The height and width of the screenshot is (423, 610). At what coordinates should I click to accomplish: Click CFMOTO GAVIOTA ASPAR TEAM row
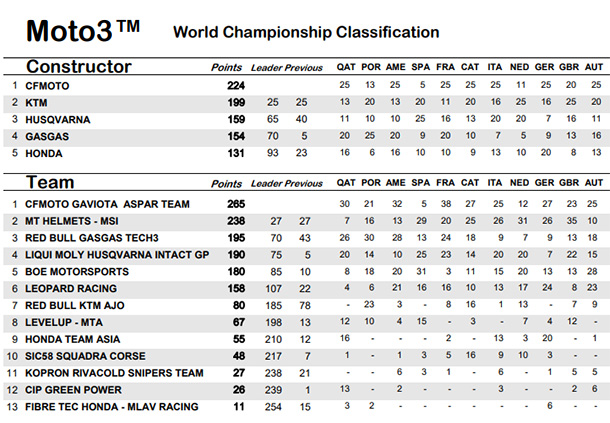(x=307, y=204)
